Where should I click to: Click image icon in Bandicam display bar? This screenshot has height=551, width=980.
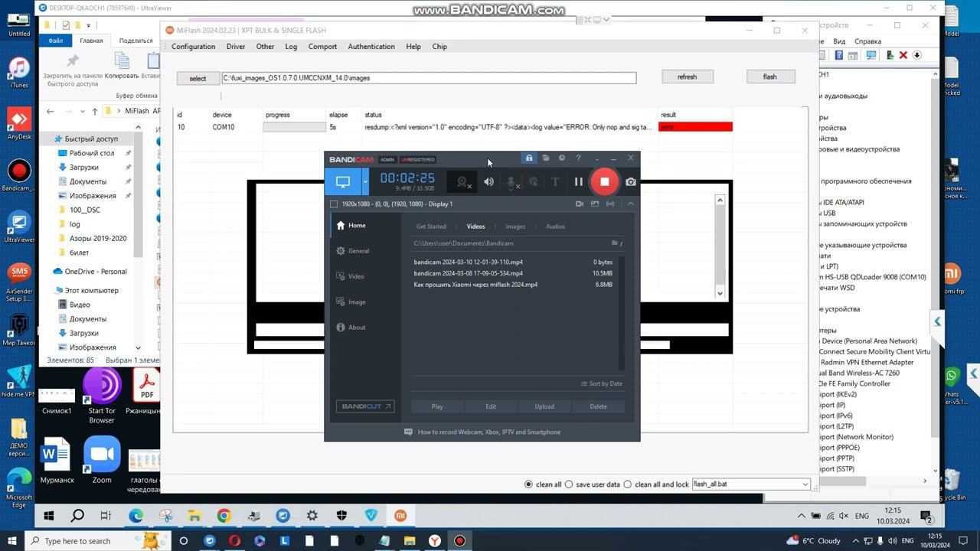click(595, 204)
